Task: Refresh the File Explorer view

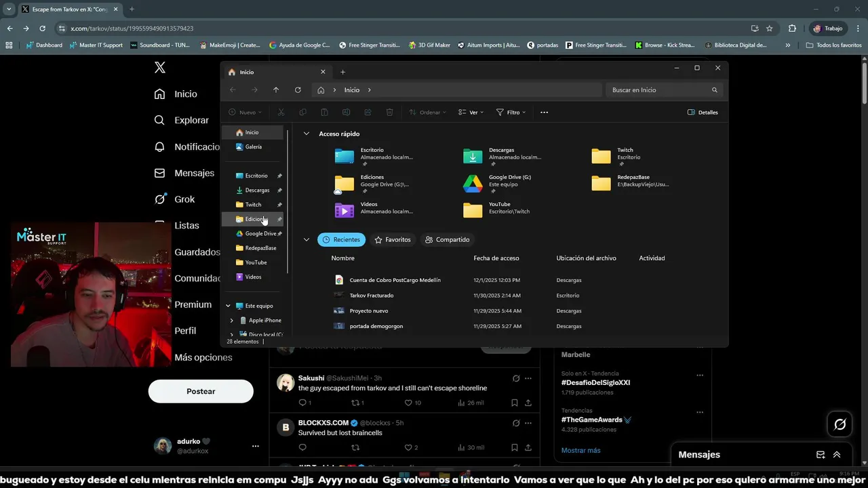Action: (298, 90)
